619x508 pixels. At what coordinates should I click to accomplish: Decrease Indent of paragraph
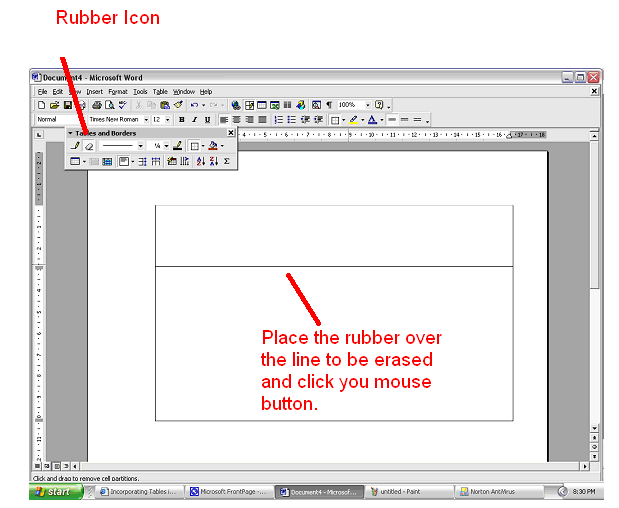point(305,120)
